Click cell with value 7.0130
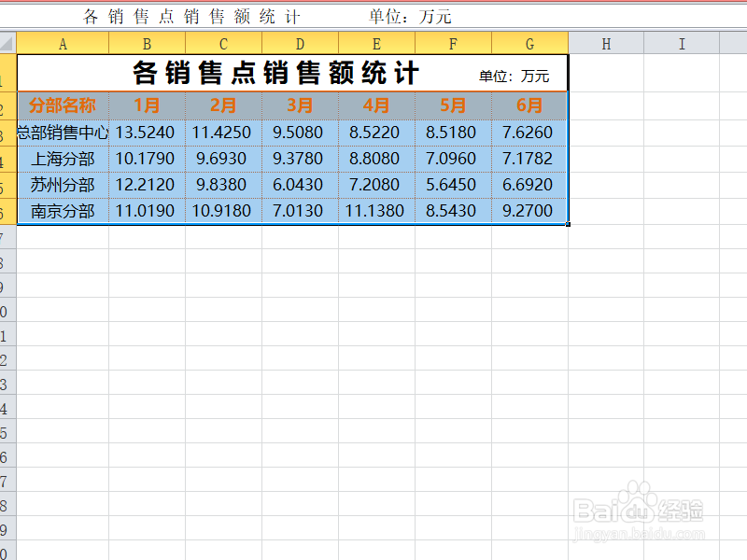This screenshot has height=560, width=747. 300,211
